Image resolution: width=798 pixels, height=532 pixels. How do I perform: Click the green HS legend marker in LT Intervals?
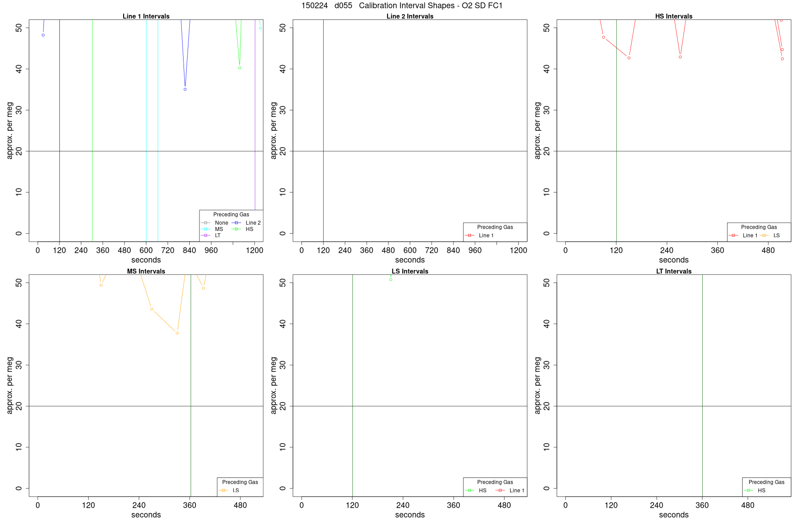pyautogui.click(x=749, y=490)
